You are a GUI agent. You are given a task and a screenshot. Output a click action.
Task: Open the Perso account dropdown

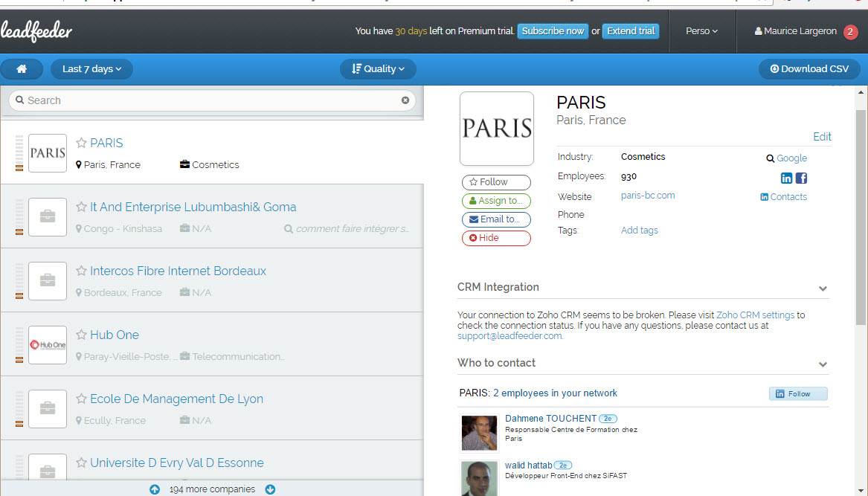[x=701, y=31]
